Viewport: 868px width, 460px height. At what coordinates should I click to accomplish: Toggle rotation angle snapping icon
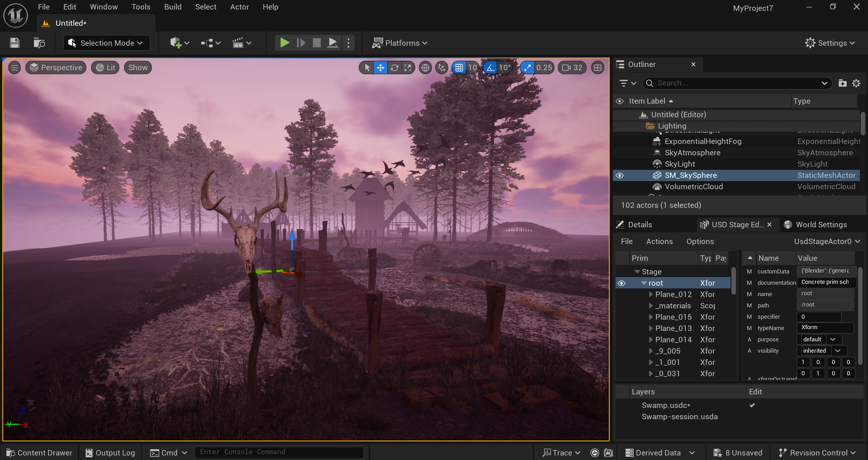click(490, 67)
